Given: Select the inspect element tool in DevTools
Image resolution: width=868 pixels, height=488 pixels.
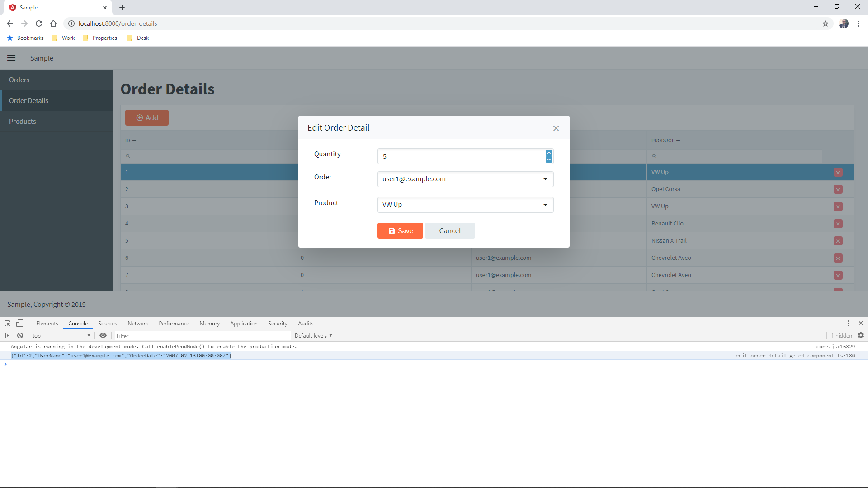Looking at the screenshot, I should [7, 323].
